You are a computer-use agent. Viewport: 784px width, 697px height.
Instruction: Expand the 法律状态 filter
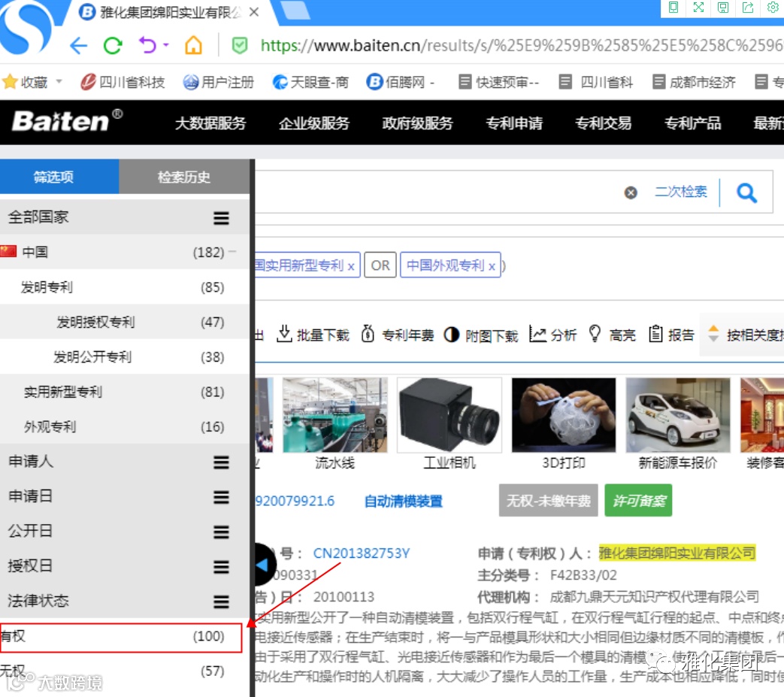click(221, 602)
